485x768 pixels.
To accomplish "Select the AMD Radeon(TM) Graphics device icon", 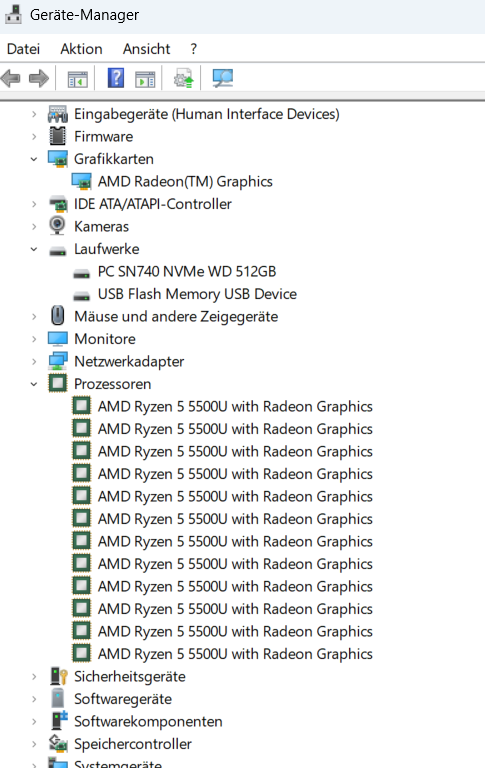I will pyautogui.click(x=81, y=181).
